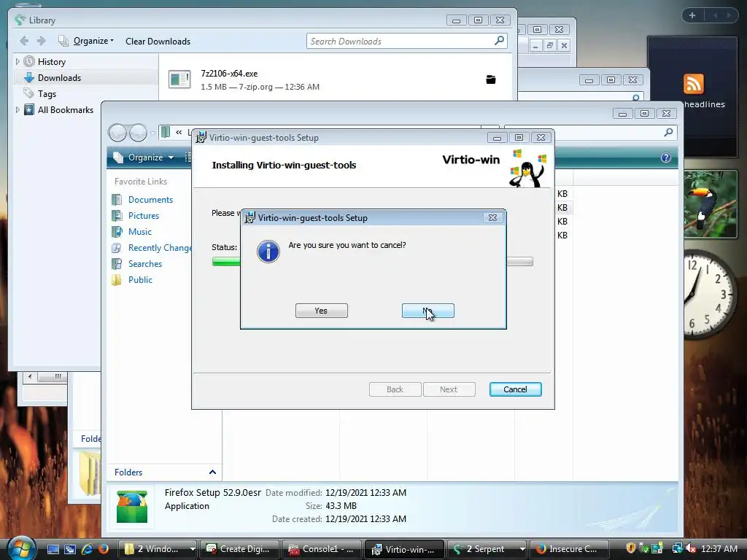The width and height of the screenshot is (747, 560).
Task: Click Firefox Setup icon in details pane
Action: click(132, 507)
